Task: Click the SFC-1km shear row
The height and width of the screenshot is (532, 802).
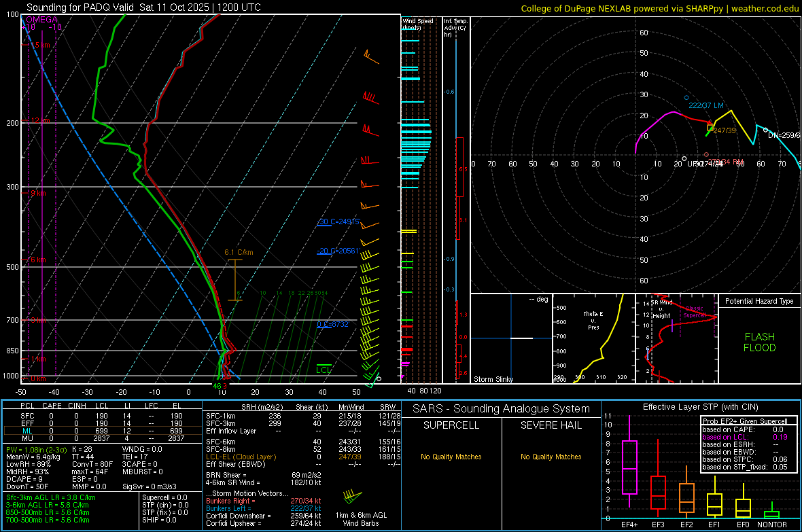Action: click(303, 416)
